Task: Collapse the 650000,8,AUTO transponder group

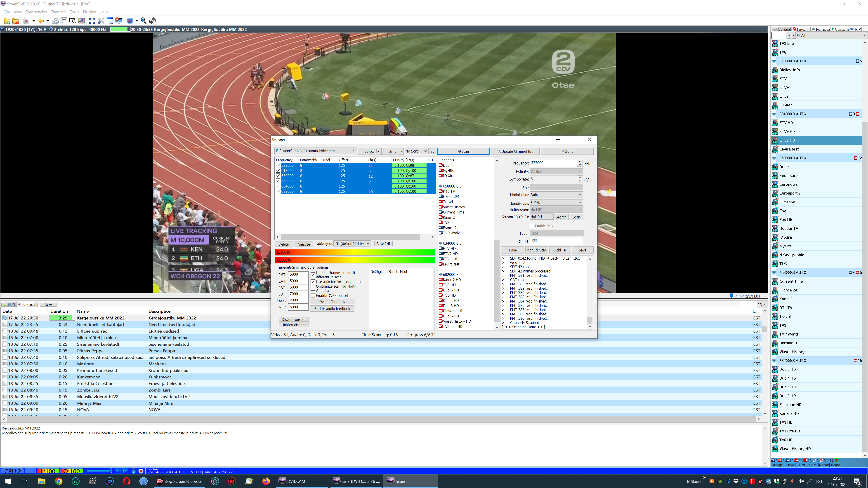Action: coord(774,158)
